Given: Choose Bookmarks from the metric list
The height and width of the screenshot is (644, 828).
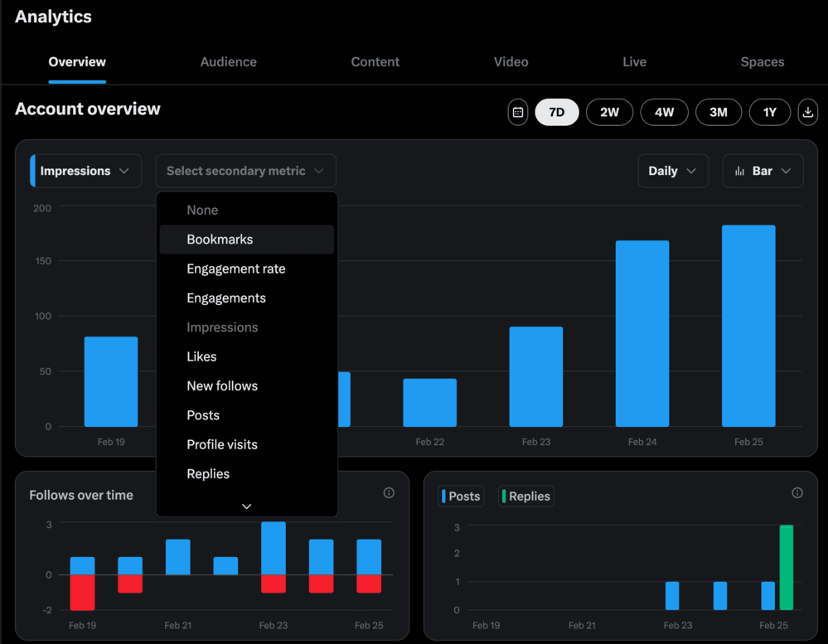Looking at the screenshot, I should coord(220,240).
